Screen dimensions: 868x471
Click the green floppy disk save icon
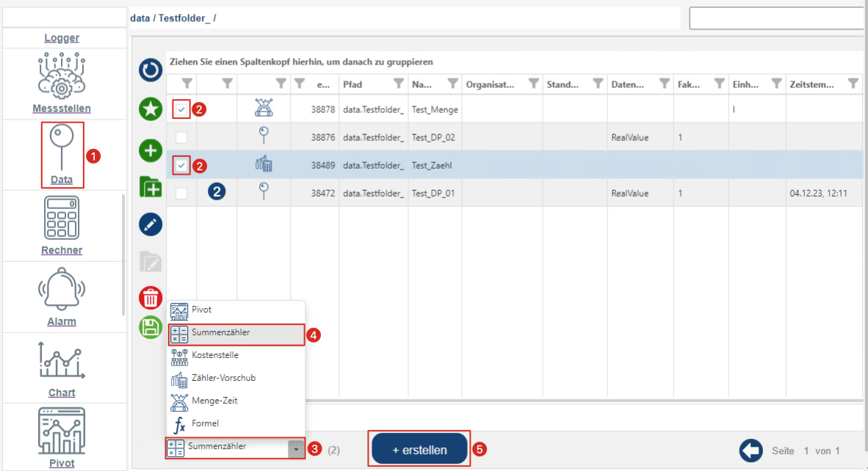(x=151, y=326)
